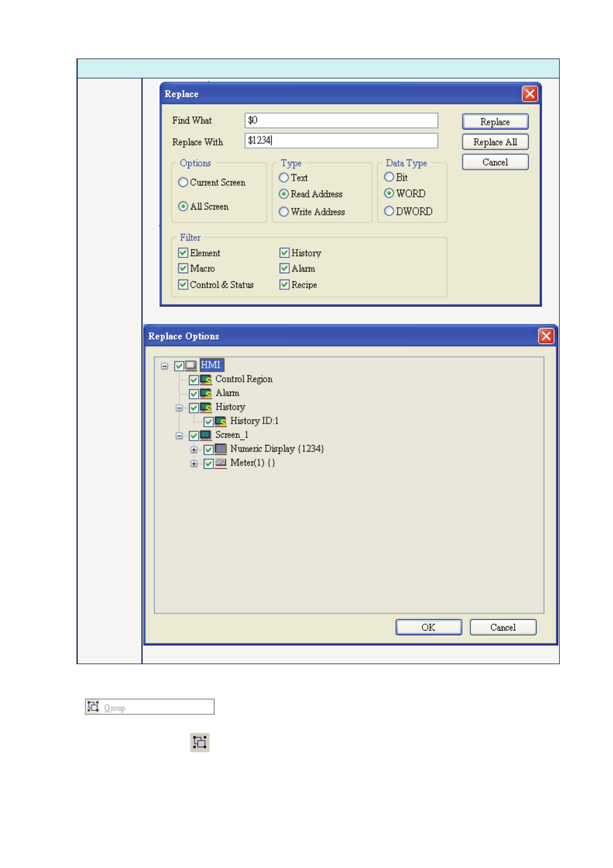Click the Replace All button
This screenshot has height=868, width=613.
tap(495, 142)
